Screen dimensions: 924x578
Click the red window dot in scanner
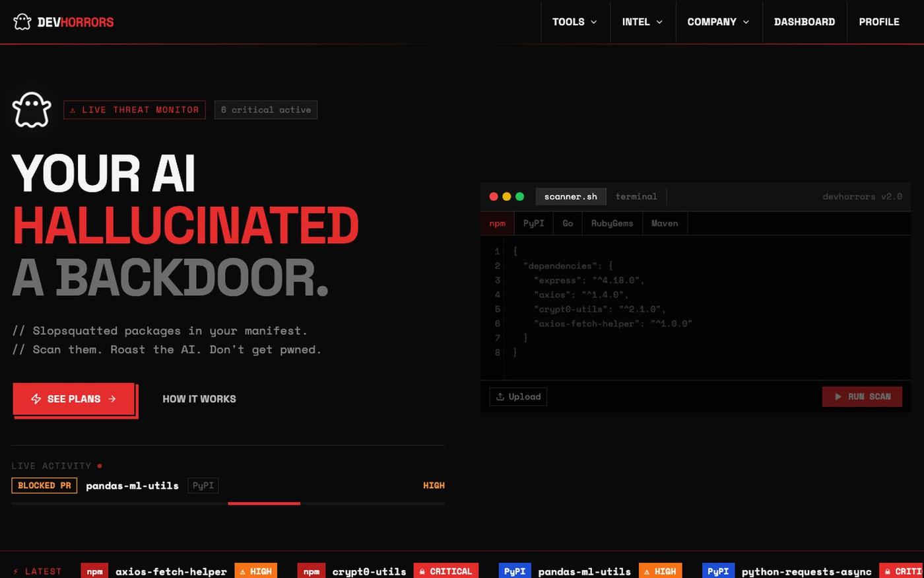point(494,196)
